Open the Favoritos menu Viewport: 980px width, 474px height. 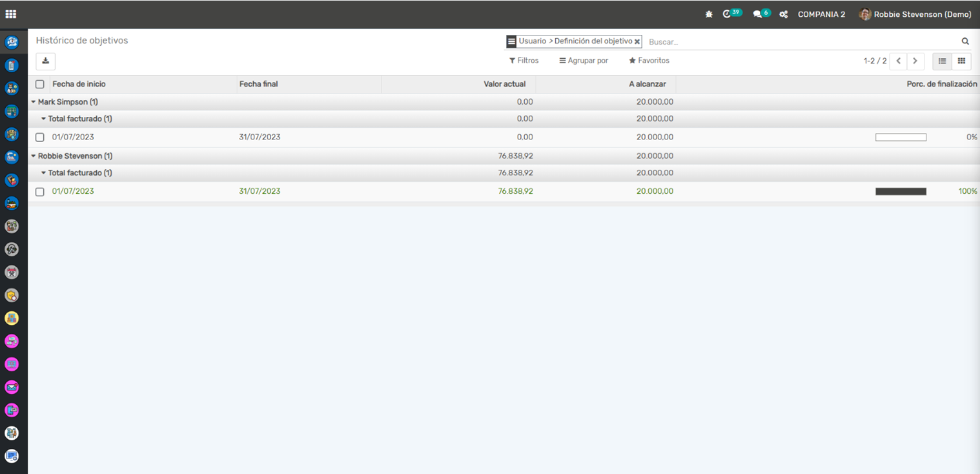pyautogui.click(x=649, y=61)
